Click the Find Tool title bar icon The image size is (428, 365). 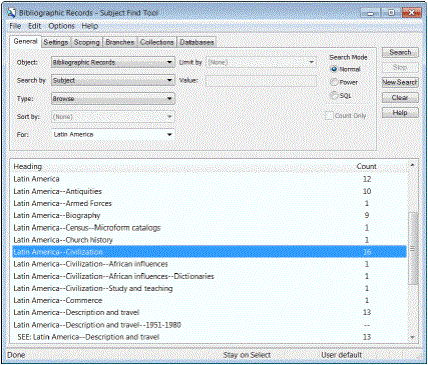[11, 13]
